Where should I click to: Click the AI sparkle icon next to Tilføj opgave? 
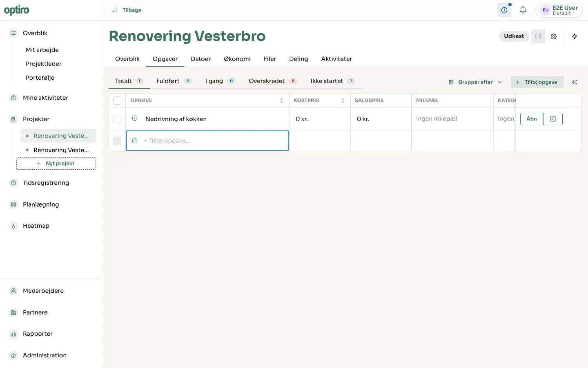575,82
